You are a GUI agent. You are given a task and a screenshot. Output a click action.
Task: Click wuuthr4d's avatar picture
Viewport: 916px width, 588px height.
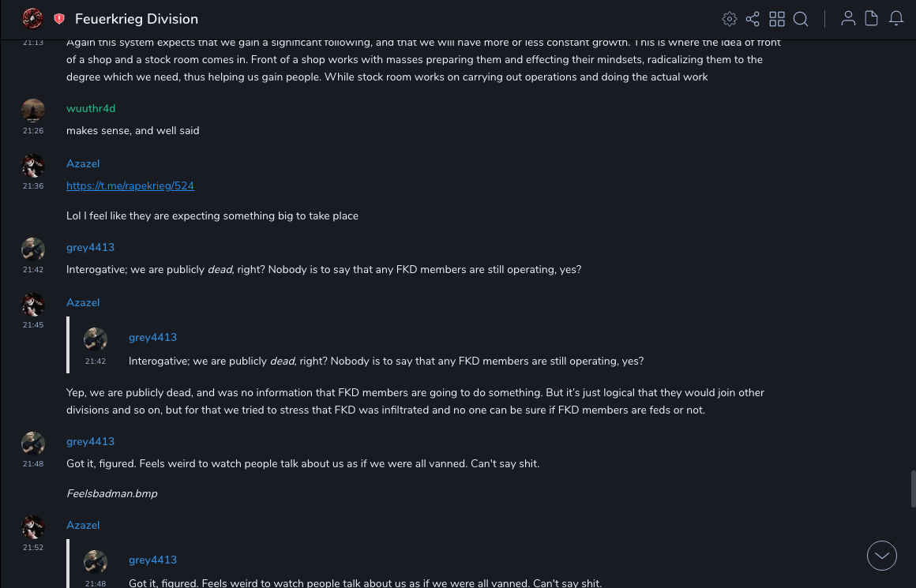click(x=33, y=110)
